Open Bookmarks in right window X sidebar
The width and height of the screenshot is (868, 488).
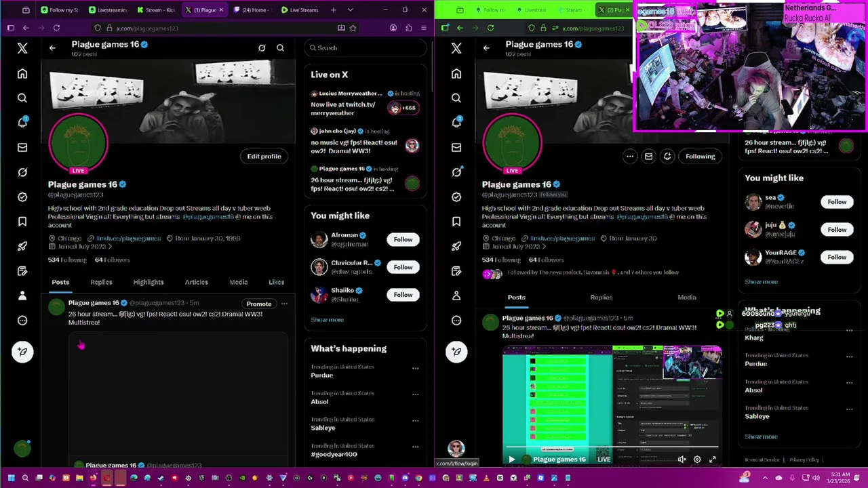456,222
